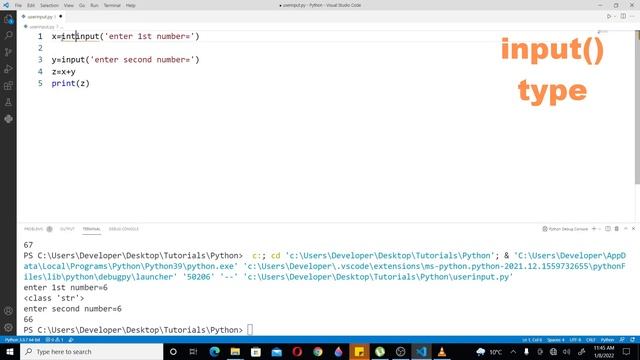Create a new terminal with plus icon

pos(594,229)
